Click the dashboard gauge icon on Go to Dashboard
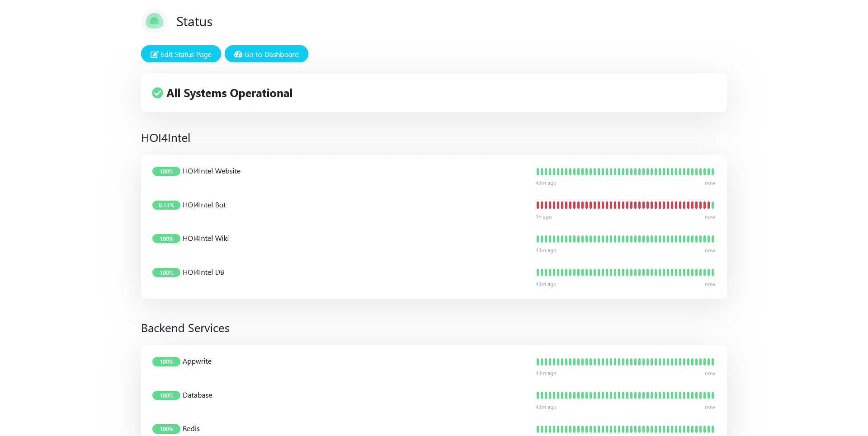868x436 pixels. click(x=238, y=54)
